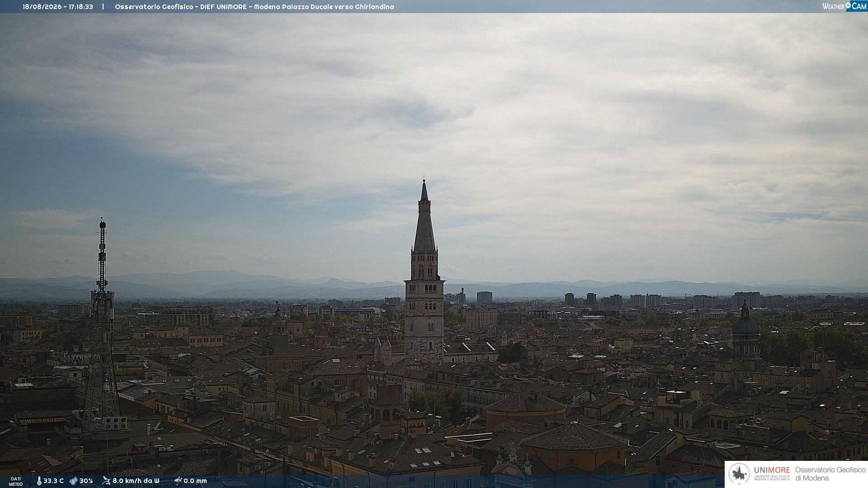This screenshot has width=868, height=488.
Task: Click the lattice telecommunications antenna tower
Action: click(x=102, y=325)
